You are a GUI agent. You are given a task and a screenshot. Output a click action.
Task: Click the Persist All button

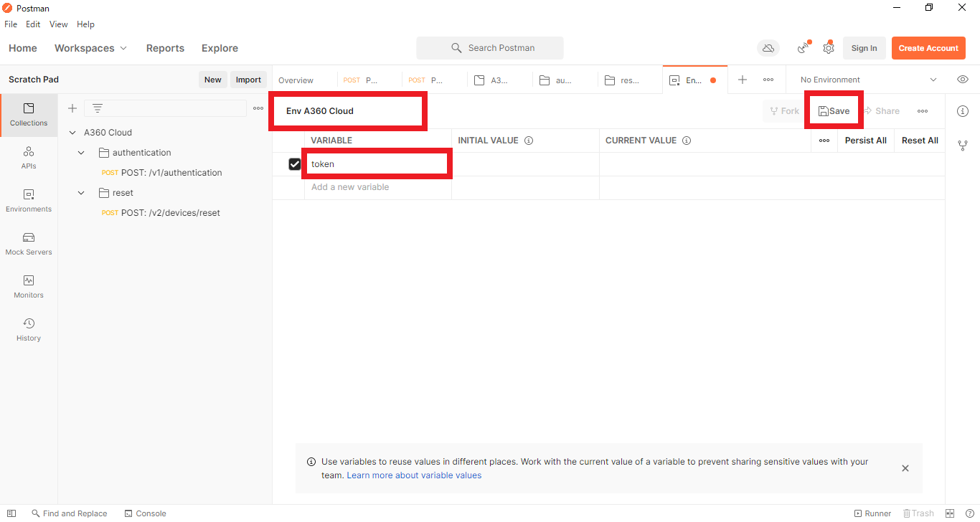866,141
